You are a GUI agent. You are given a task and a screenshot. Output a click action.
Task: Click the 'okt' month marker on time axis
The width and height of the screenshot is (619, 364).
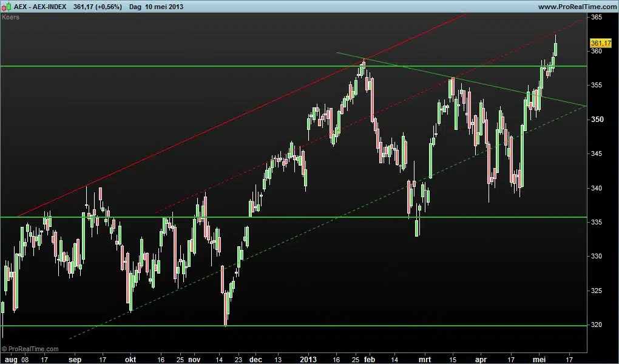click(130, 359)
